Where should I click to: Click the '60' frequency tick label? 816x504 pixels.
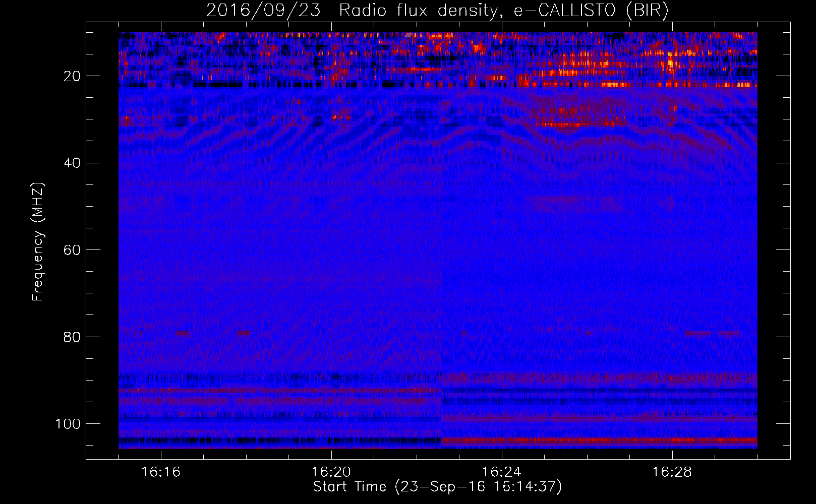pos(72,250)
